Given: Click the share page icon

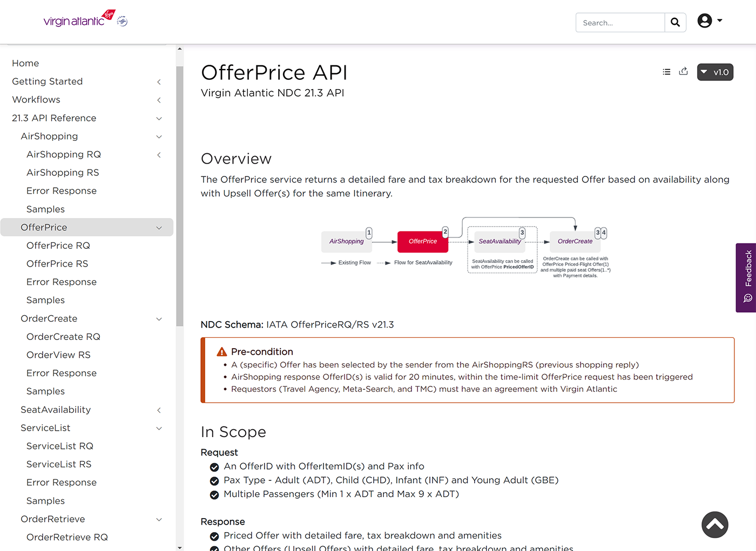Looking at the screenshot, I should [x=684, y=71].
